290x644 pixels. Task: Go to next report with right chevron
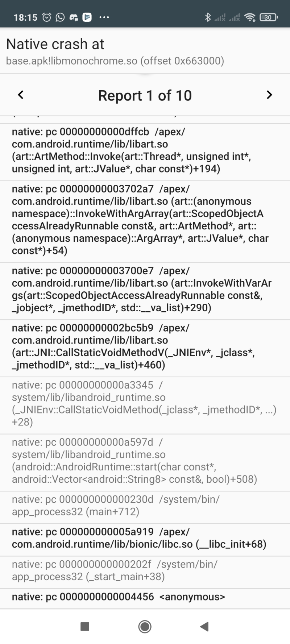(x=269, y=95)
